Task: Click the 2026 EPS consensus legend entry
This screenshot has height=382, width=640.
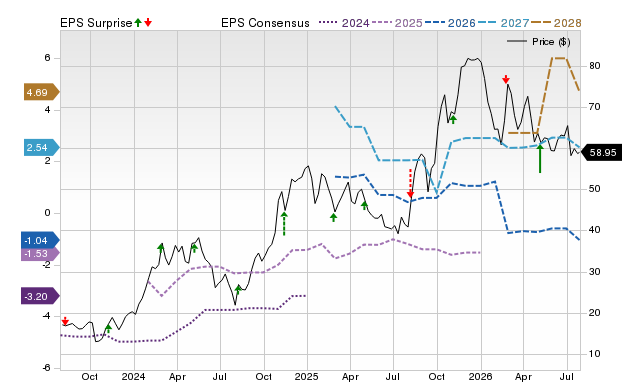Action: click(x=450, y=23)
